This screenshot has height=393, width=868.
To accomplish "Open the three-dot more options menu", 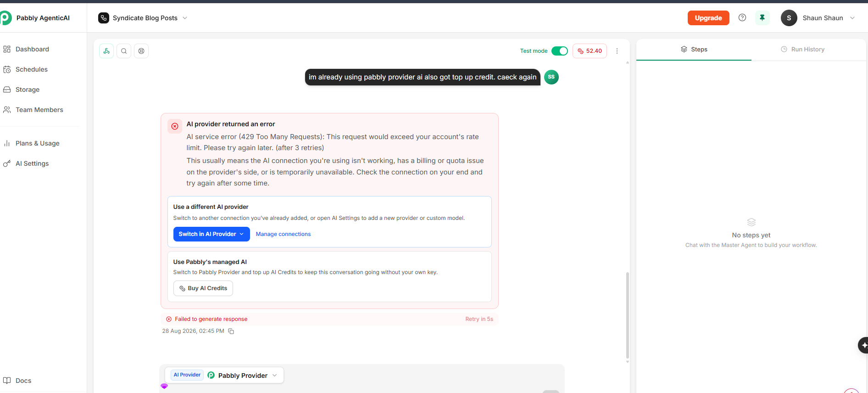I will 617,51.
